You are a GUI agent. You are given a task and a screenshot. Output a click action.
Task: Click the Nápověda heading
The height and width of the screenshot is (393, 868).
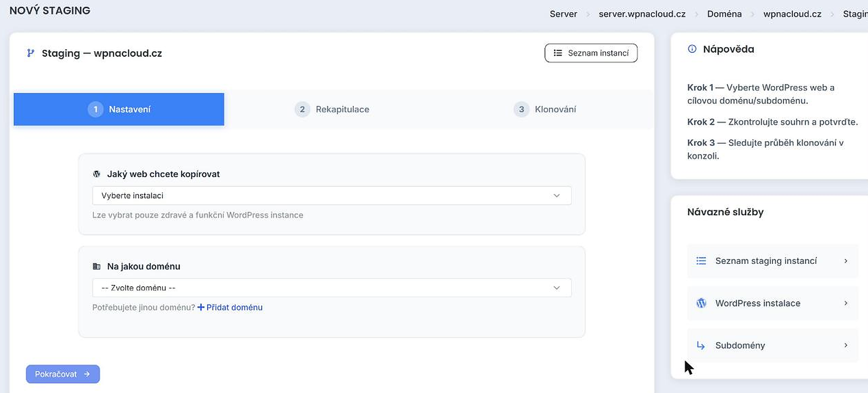pos(729,49)
